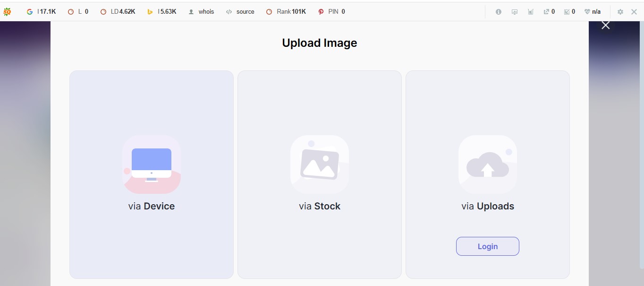The image size is (644, 286).
Task: View the Bing index count icon
Action: 150,11
